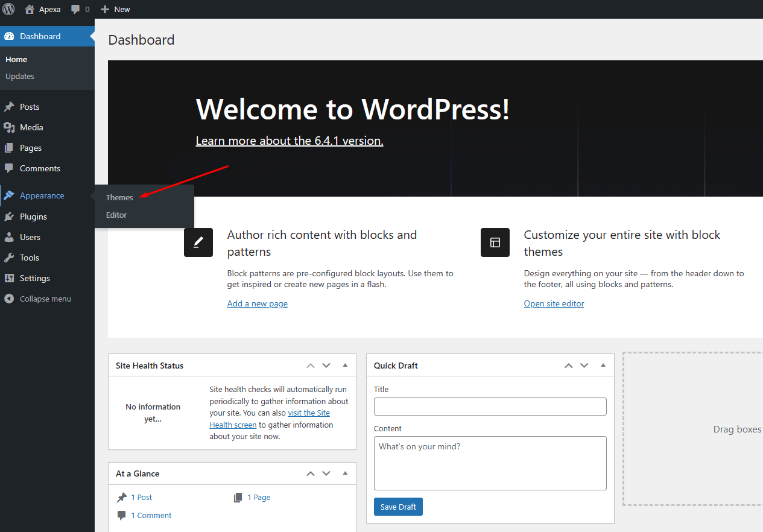
Task: Click the Posts pushpin icon in sidebar
Action: tap(9, 107)
